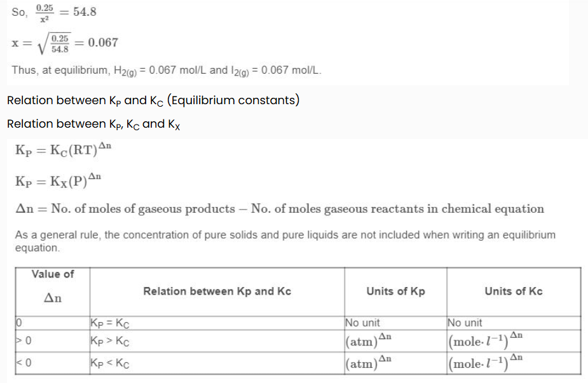Click the Δn definition line
Viewport: 588px width, 383px height.
coord(279,209)
